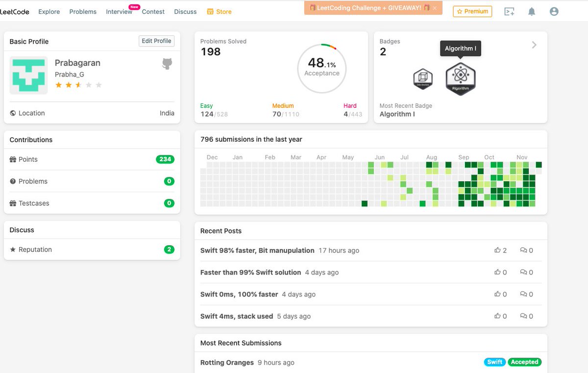Click the 48.1% Acceptance progress circle

tap(321, 68)
